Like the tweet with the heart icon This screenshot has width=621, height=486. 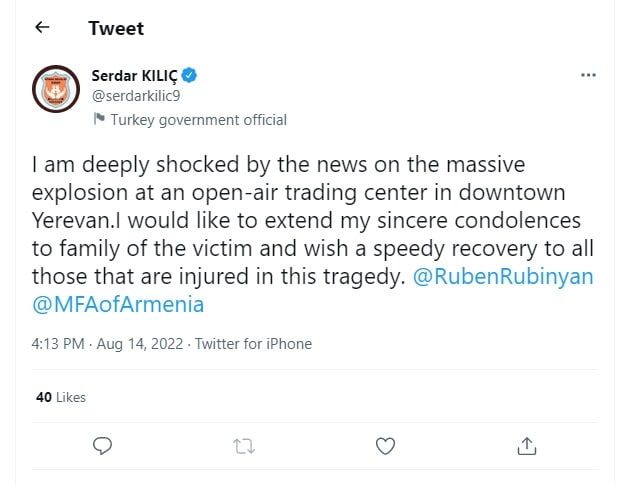pyautogui.click(x=385, y=446)
